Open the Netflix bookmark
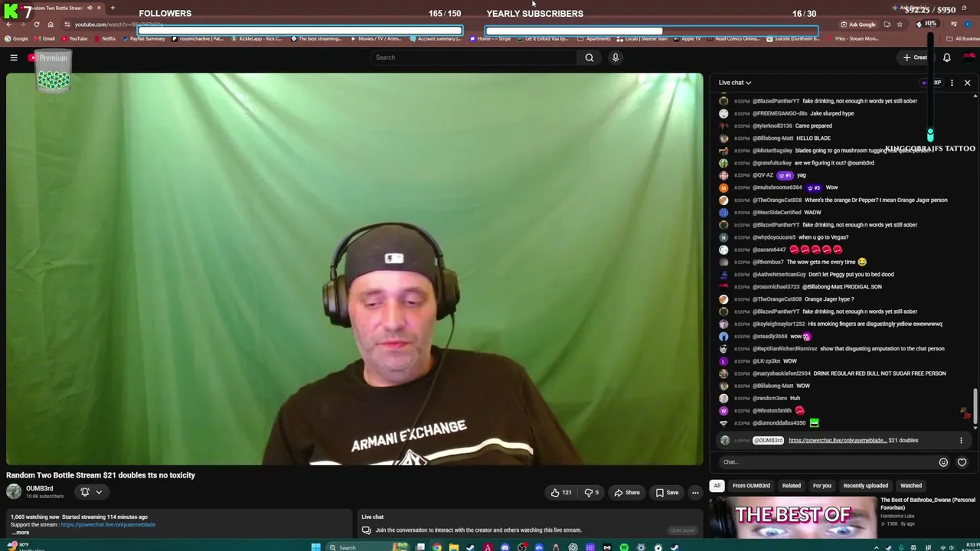 click(x=105, y=38)
